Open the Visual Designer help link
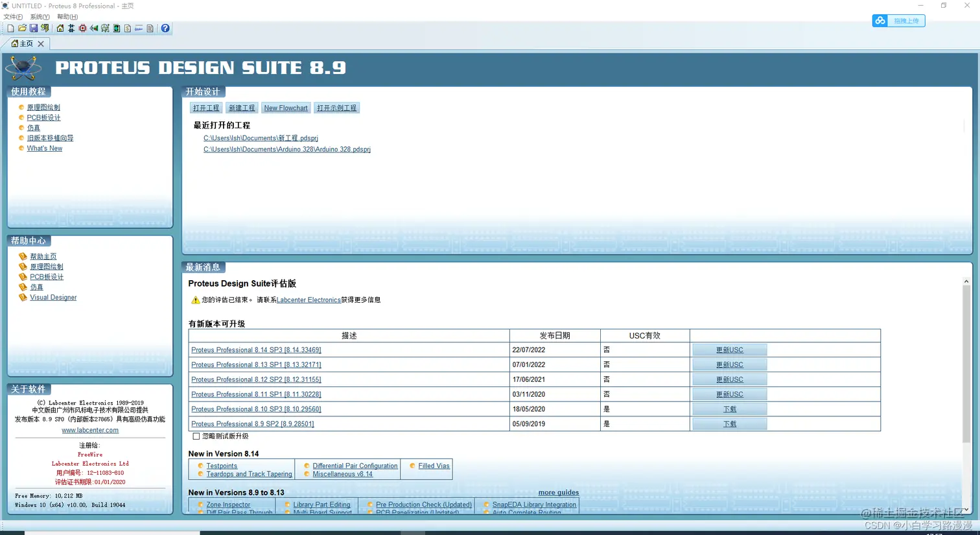 pos(53,298)
